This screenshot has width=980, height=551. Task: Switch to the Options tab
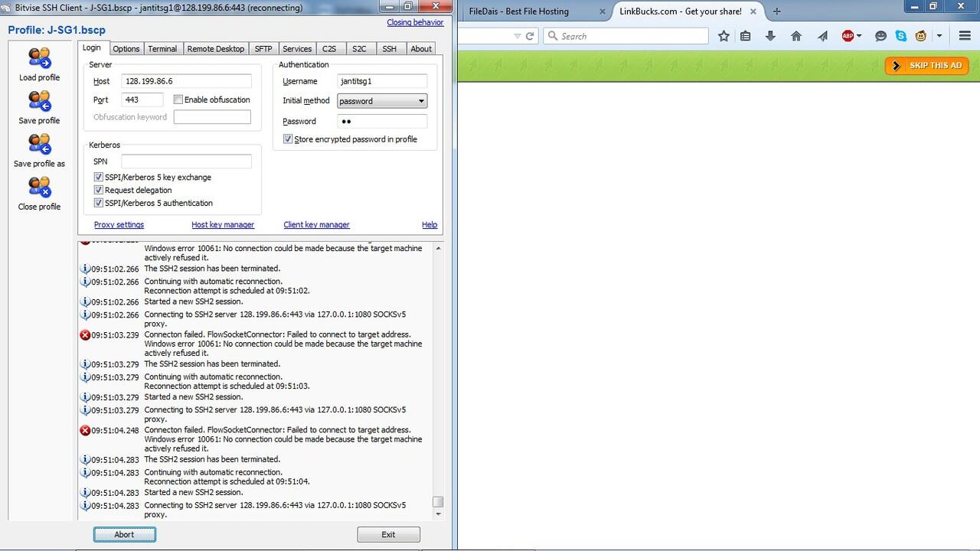point(126,48)
